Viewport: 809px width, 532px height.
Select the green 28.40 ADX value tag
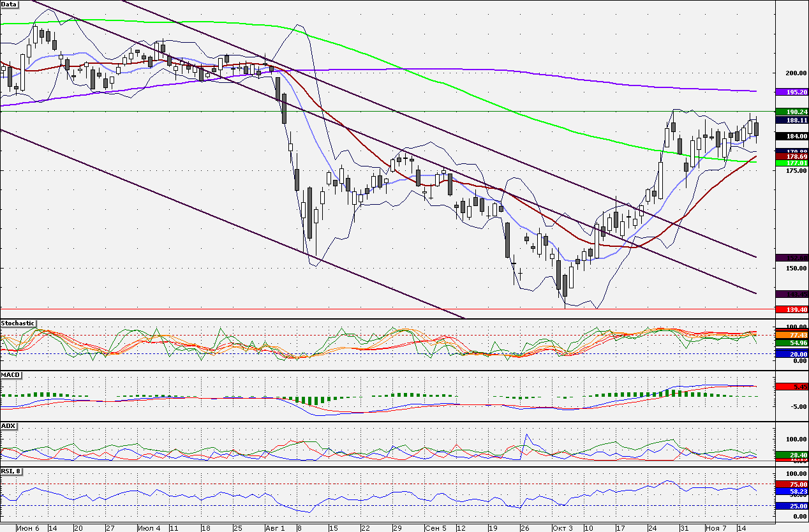pos(792,455)
